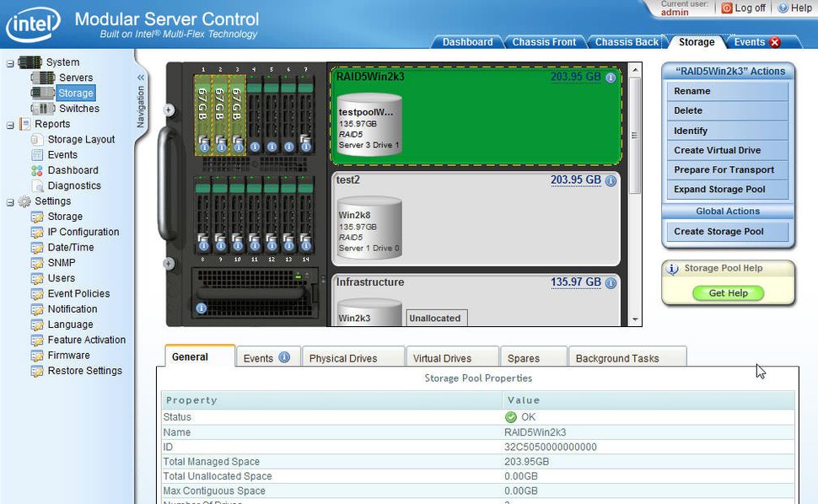The height and width of the screenshot is (504, 818).
Task: Open the Virtual Drives tab
Action: [452, 357]
